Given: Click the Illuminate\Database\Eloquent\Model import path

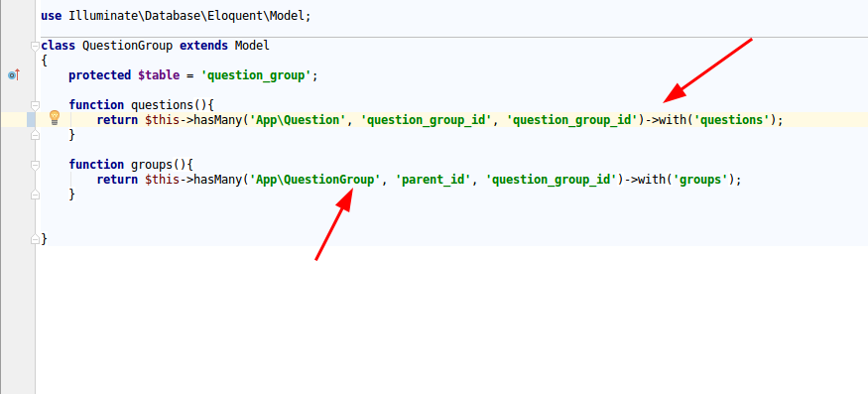Looking at the screenshot, I should point(186,16).
